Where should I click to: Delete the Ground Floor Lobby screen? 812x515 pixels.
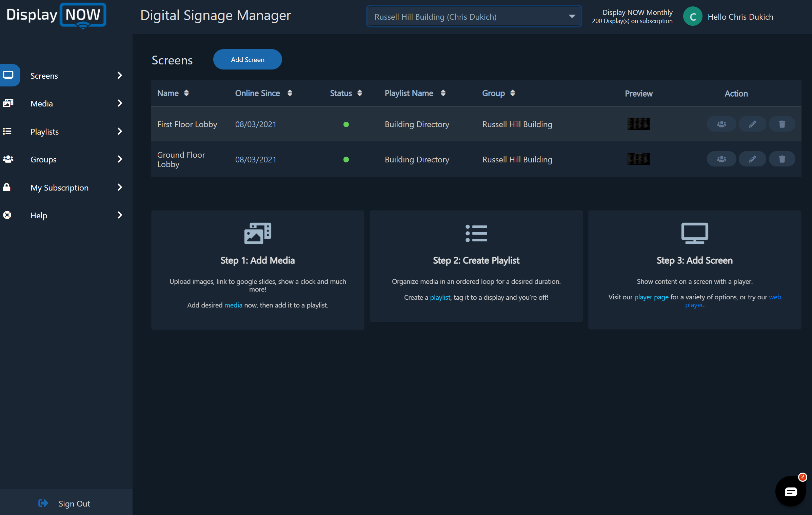click(782, 159)
